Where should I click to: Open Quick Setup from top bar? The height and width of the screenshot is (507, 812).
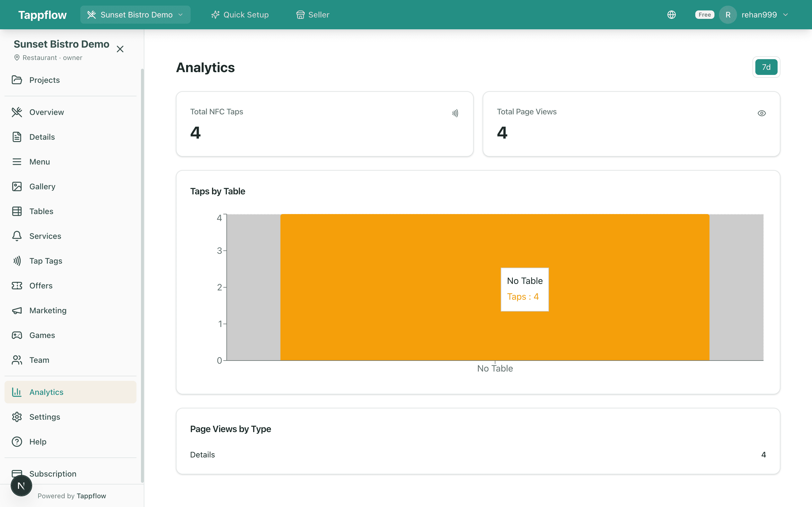(x=240, y=14)
